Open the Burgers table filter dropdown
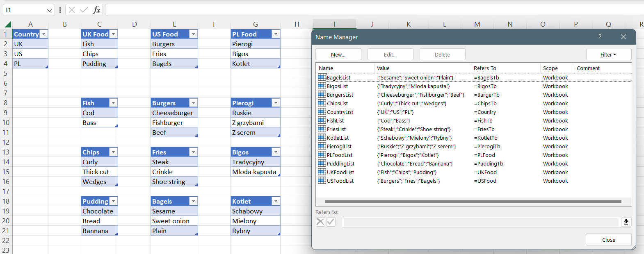 (x=193, y=103)
